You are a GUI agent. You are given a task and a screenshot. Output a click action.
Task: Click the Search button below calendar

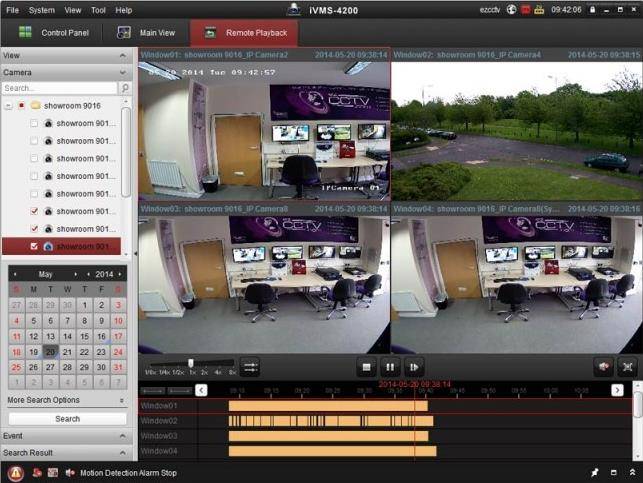click(x=67, y=418)
